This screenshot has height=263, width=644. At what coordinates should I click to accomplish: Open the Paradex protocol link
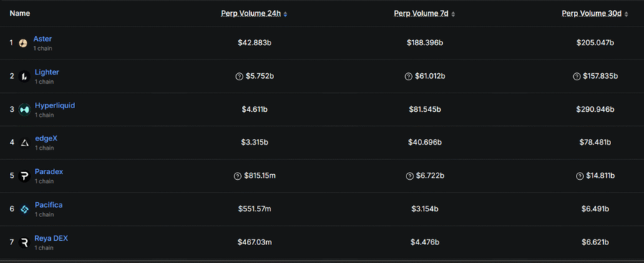49,171
